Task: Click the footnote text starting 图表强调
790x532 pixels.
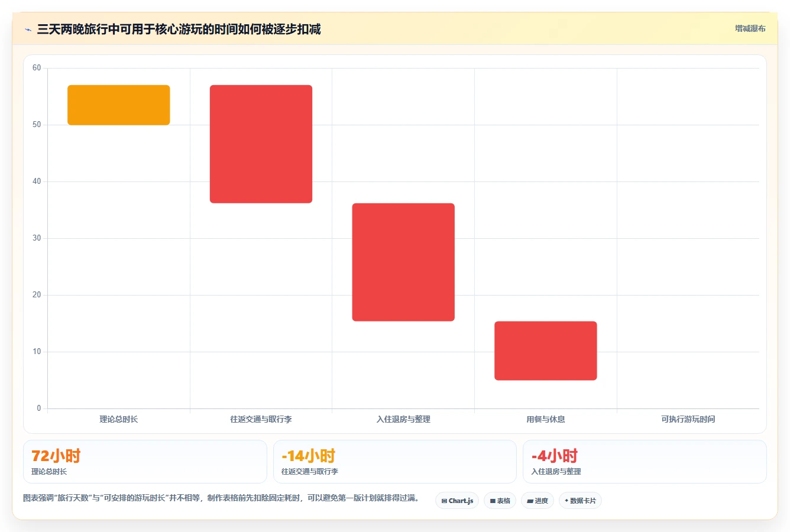Action: click(x=221, y=498)
